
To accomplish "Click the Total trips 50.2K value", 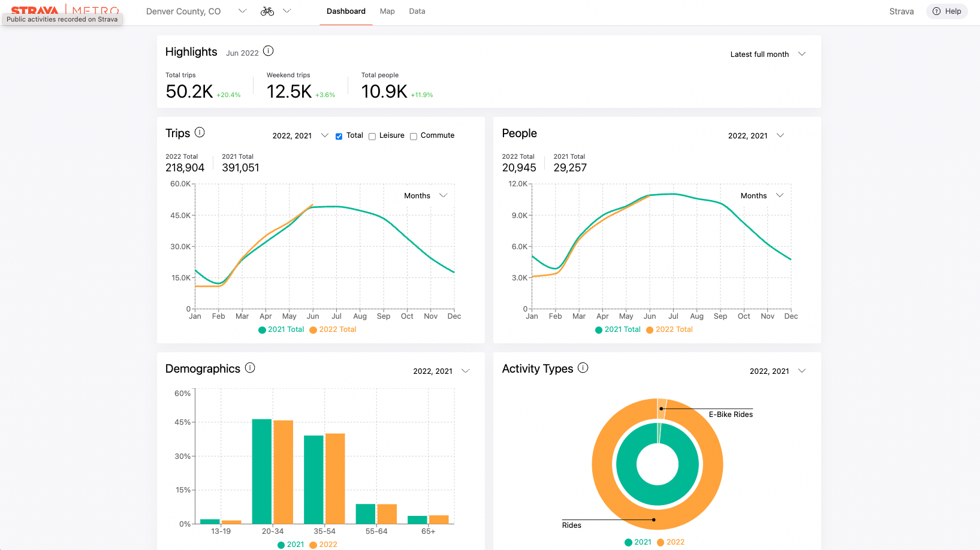I will pos(189,92).
